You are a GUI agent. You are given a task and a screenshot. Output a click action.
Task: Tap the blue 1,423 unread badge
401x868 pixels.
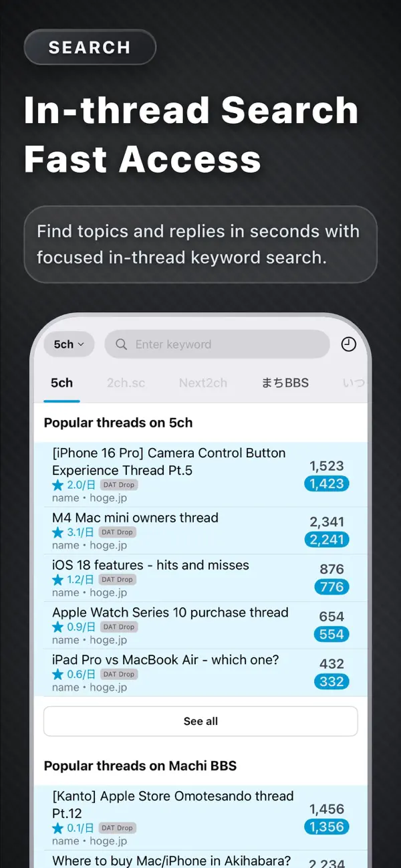click(327, 483)
